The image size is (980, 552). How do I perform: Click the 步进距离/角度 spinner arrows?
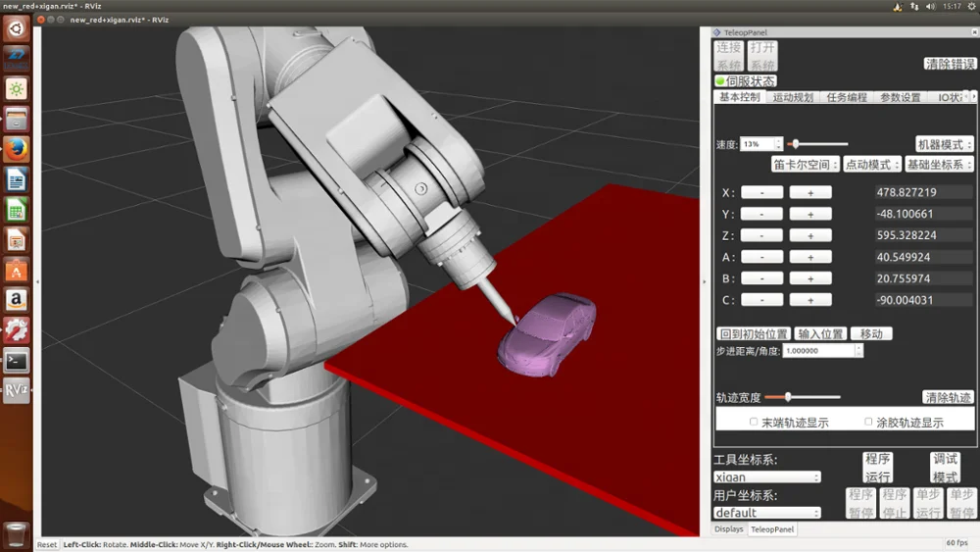click(858, 351)
